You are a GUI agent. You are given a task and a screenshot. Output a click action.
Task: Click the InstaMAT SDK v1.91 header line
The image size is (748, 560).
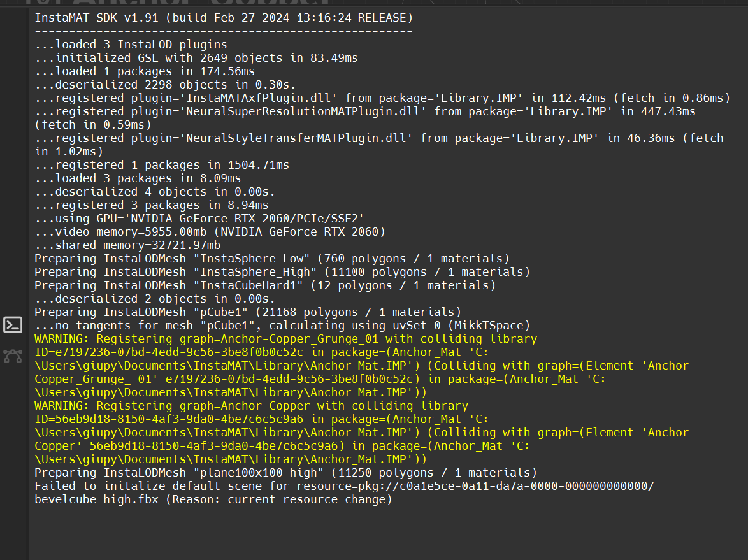click(223, 18)
